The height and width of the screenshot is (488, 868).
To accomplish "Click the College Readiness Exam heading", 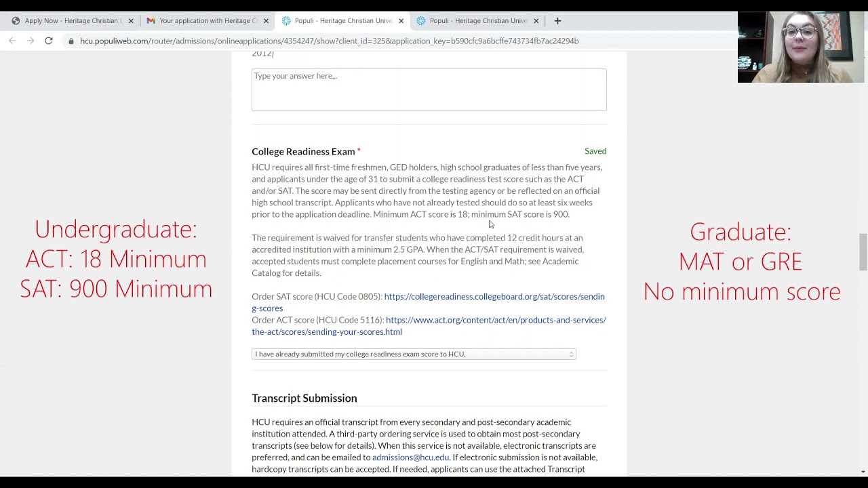I will [x=303, y=152].
